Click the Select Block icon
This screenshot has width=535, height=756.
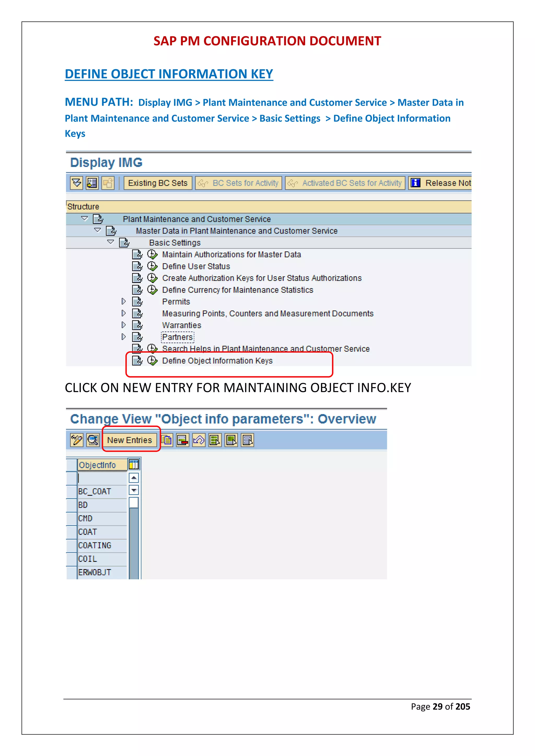(231, 440)
